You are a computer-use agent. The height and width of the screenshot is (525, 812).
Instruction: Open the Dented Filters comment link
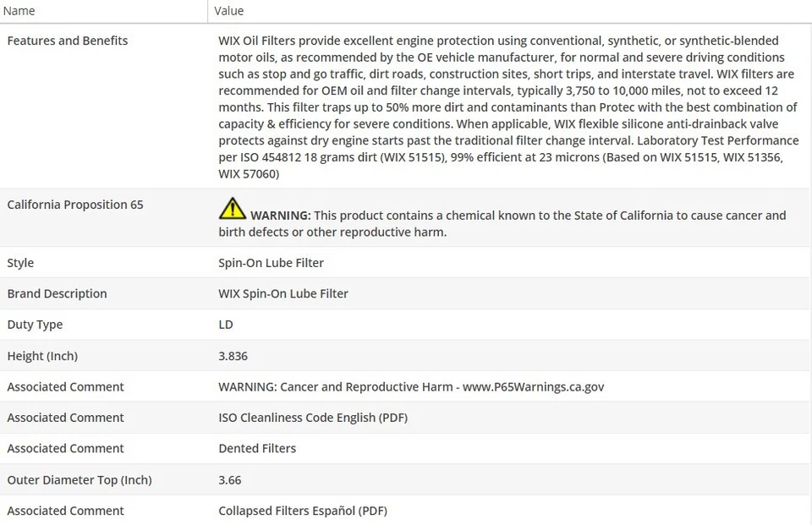click(x=257, y=449)
